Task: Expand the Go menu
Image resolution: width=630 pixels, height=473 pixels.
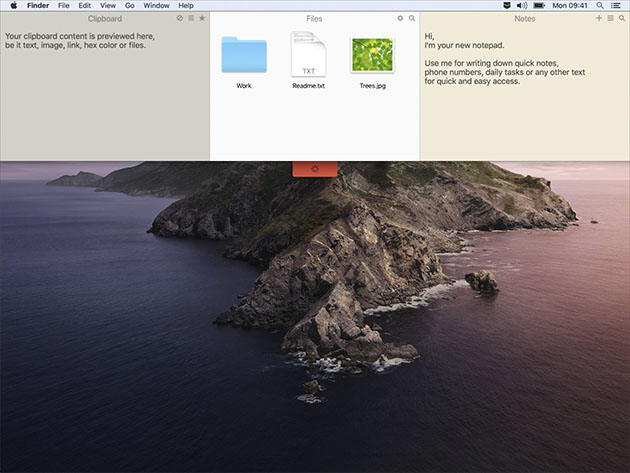Action: (x=129, y=5)
